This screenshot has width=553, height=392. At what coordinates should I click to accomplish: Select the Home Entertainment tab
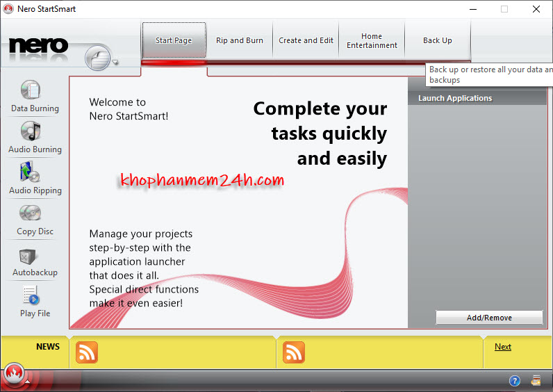click(x=372, y=40)
